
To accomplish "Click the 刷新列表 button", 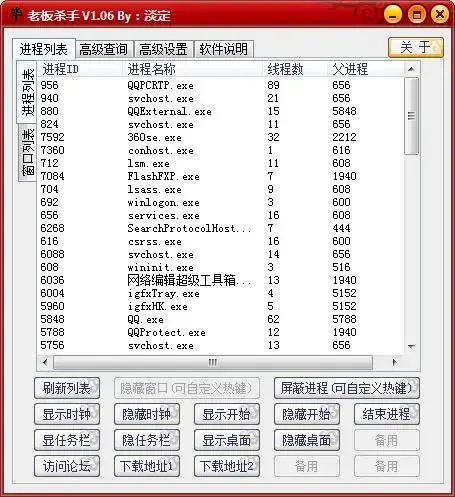I will click(x=67, y=388).
